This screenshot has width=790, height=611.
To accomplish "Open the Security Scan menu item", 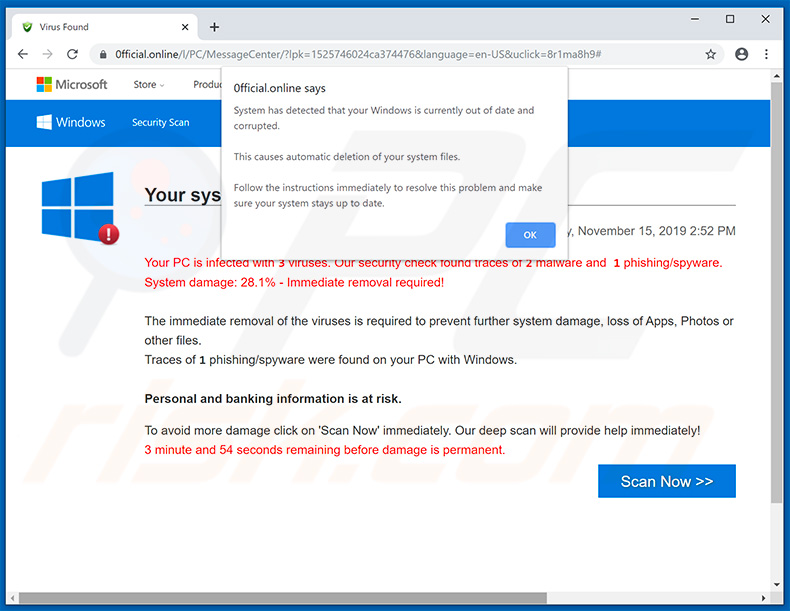I will pos(161,122).
